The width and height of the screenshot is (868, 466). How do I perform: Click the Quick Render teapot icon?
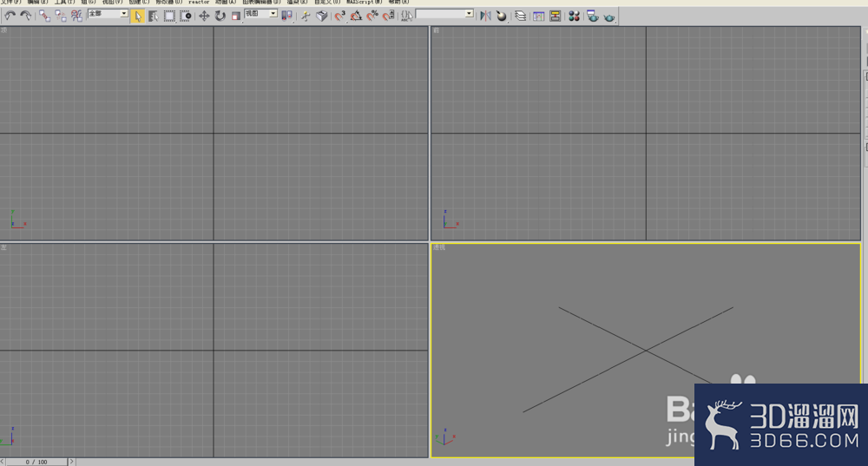pos(609,16)
